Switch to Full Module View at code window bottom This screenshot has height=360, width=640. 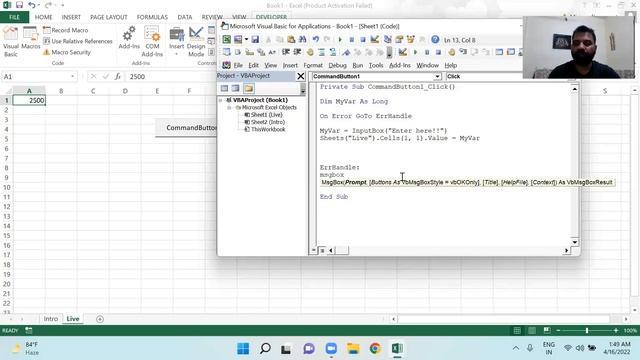(x=322, y=250)
